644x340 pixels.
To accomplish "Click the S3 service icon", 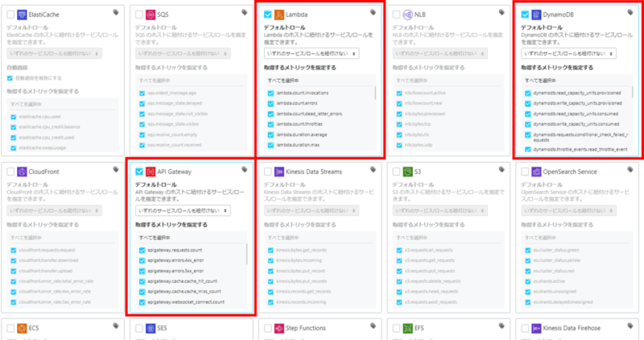I will [408, 172].
